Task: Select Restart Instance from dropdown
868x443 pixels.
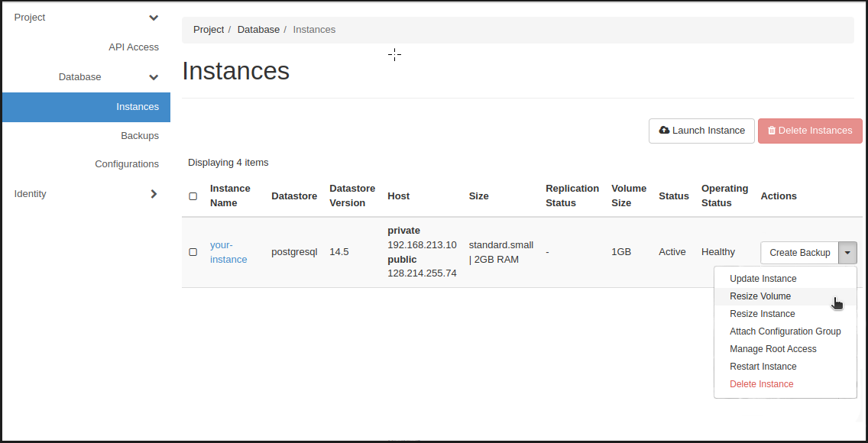Action: pyautogui.click(x=763, y=367)
